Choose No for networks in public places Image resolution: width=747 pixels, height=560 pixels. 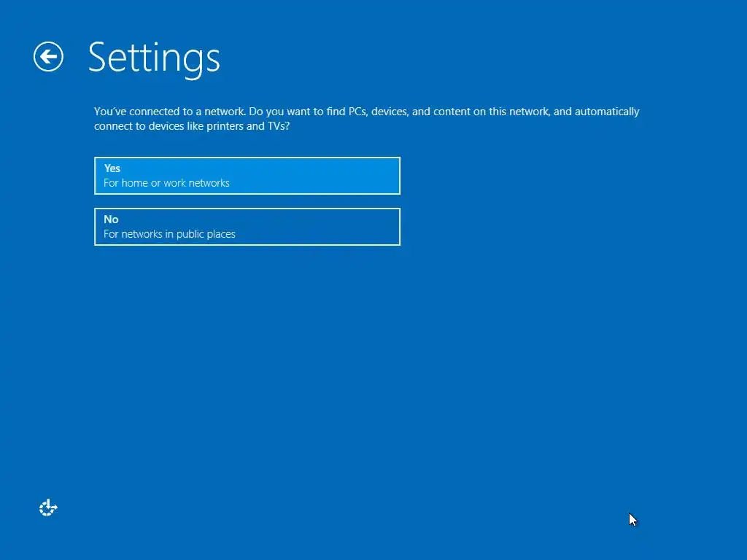click(247, 227)
